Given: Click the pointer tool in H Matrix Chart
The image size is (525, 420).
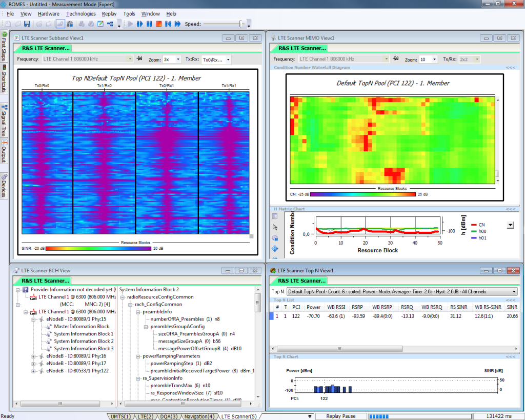Looking at the screenshot, I should (x=275, y=227).
